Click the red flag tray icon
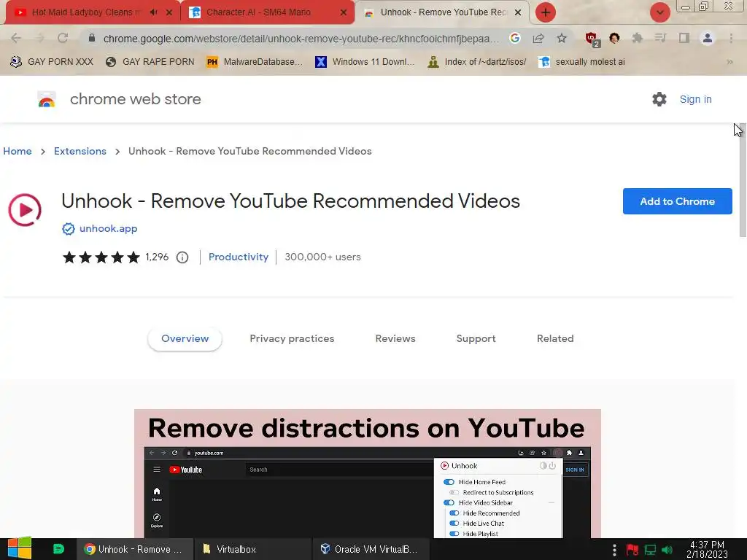The image size is (747, 560). pos(632,550)
